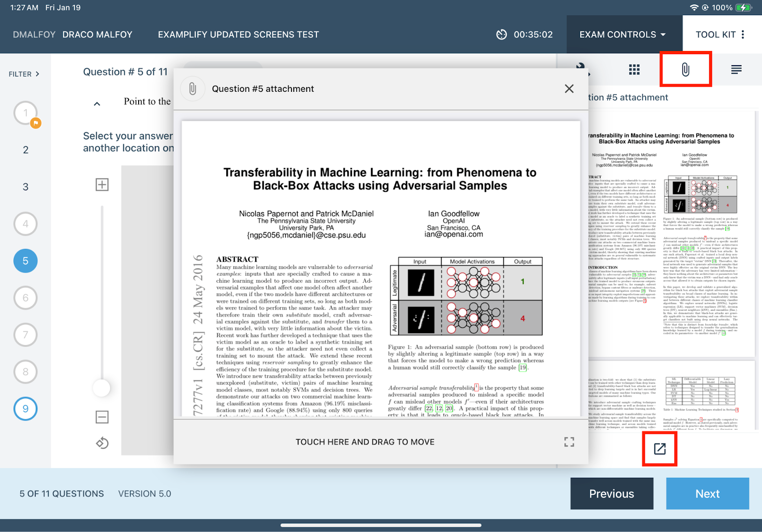Click the exam timer clock icon

point(501,35)
